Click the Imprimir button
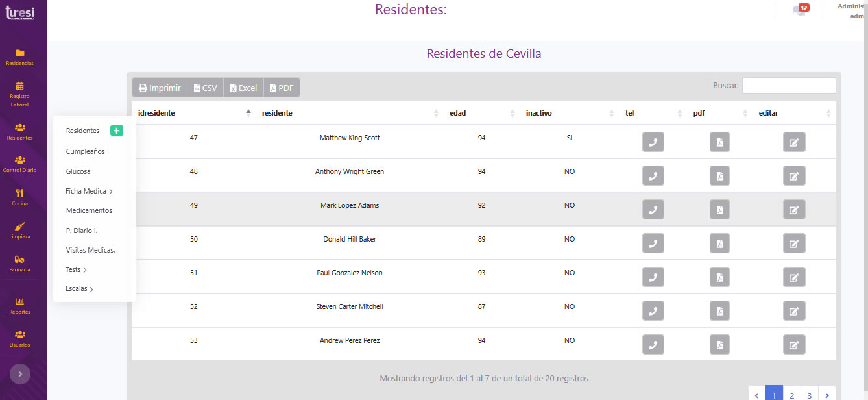Viewport: 868px width, 400px height. click(160, 88)
